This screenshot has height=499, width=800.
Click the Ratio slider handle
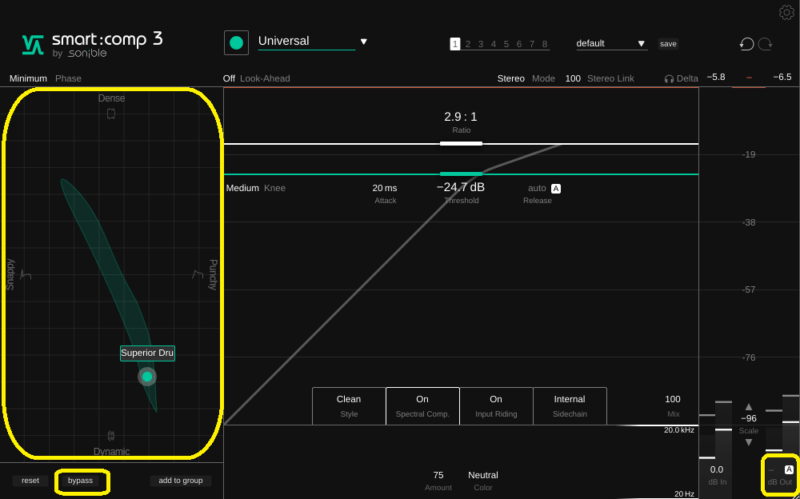click(x=460, y=143)
